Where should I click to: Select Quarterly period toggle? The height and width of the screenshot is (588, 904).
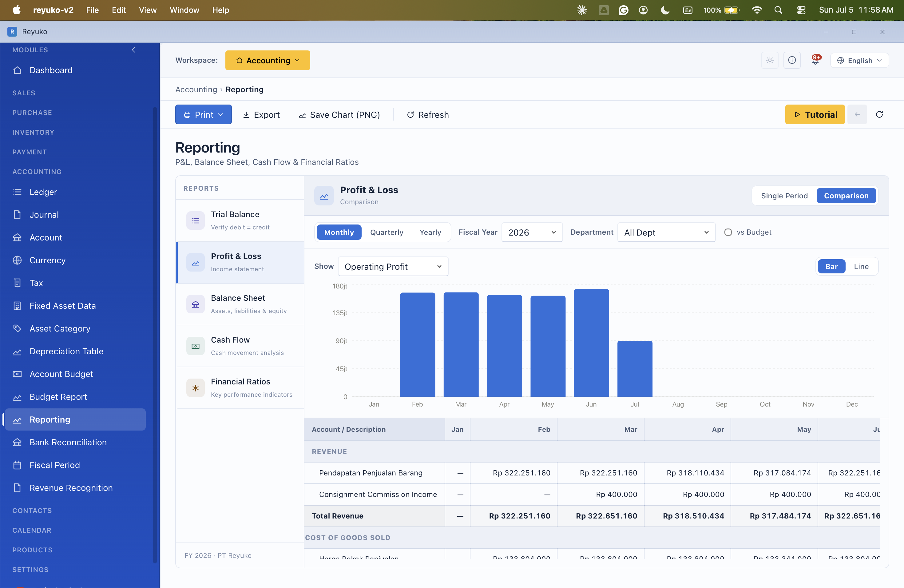(386, 232)
